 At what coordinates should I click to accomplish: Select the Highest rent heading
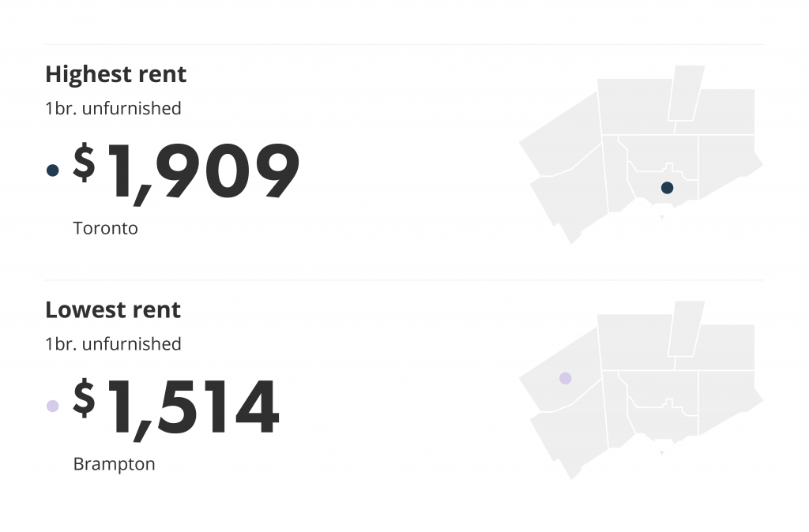(115, 75)
